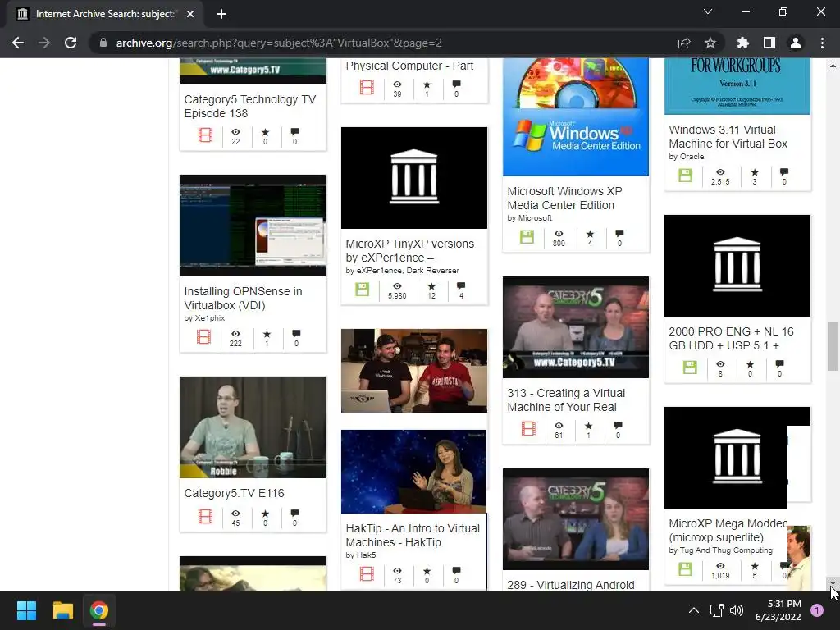This screenshot has height=630, width=840.
Task: Click thumbnail of two men on couch
Action: click(x=414, y=371)
